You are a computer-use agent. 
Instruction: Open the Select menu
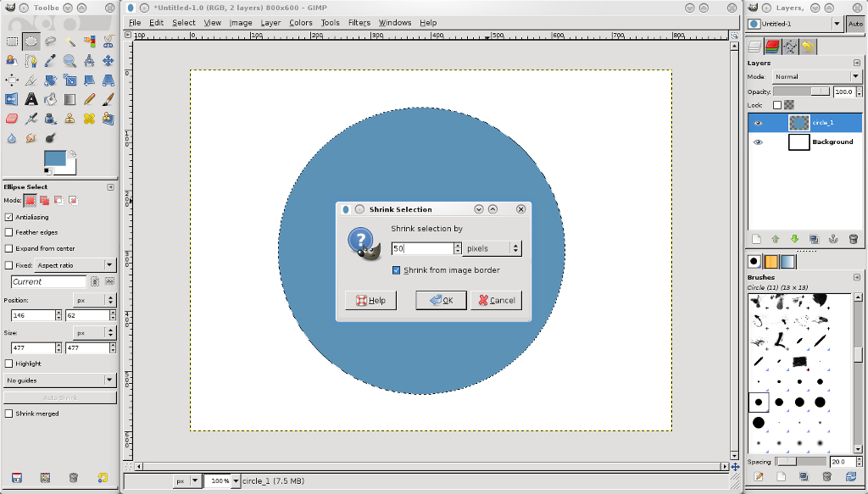pos(183,23)
